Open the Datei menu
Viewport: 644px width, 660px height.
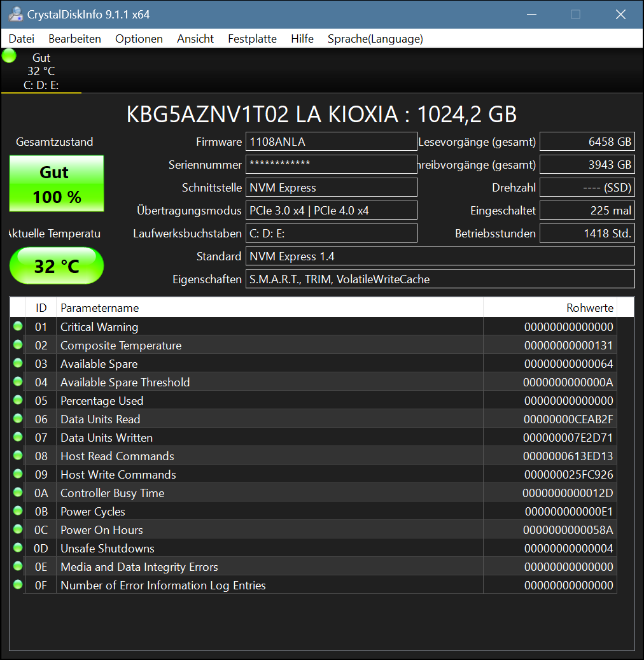point(22,39)
